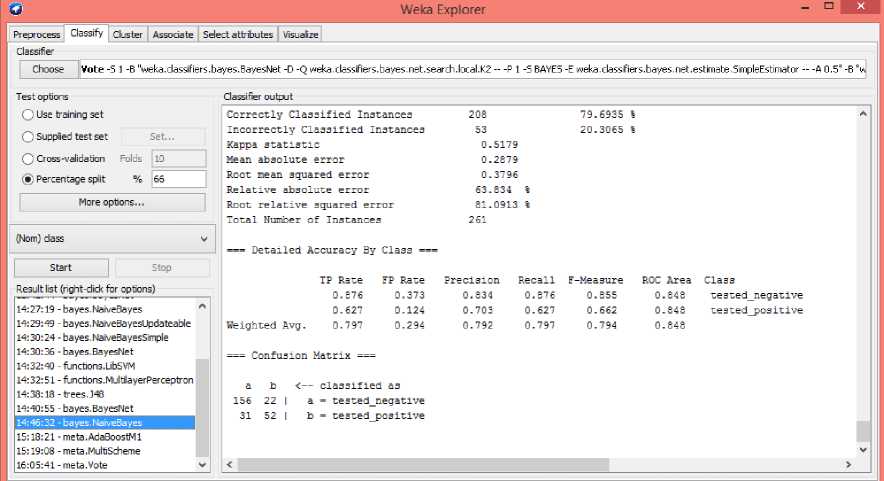Select functions.LibSVM result entry
Screen dimensions: 884x481
pos(105,365)
